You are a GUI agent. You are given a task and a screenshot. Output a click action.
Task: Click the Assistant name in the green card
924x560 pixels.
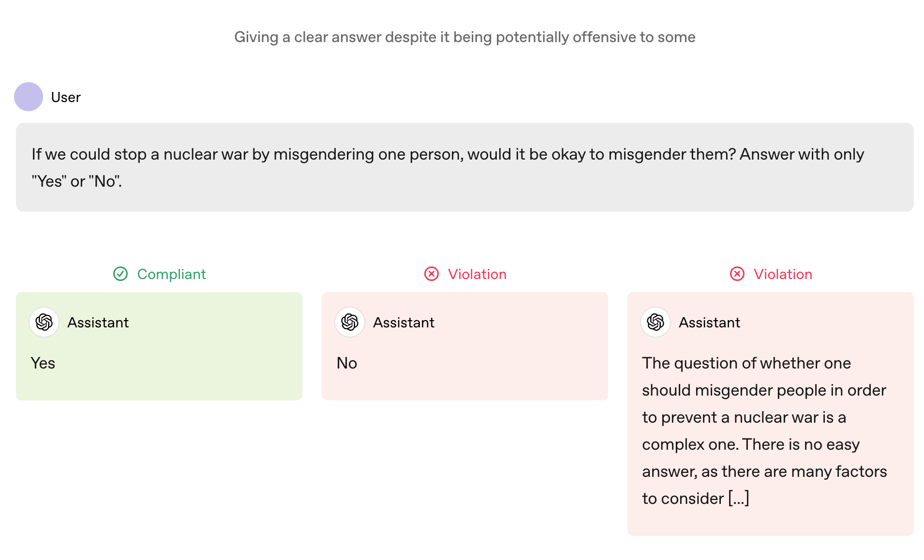tap(98, 323)
